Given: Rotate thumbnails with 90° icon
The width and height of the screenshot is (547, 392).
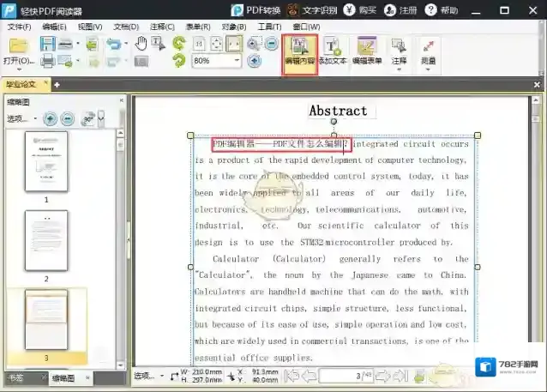Looking at the screenshot, I should (87, 118).
